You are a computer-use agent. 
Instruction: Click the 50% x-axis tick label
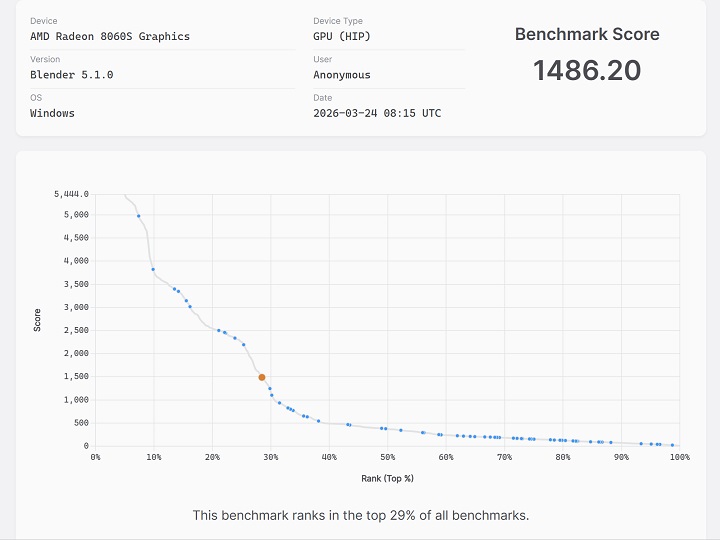click(x=387, y=458)
